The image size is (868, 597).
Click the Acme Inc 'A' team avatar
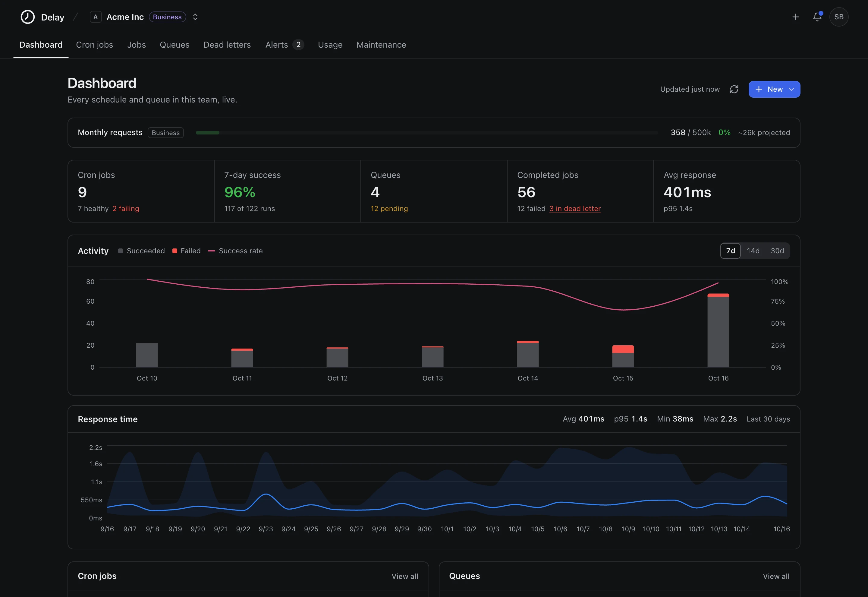click(x=96, y=17)
